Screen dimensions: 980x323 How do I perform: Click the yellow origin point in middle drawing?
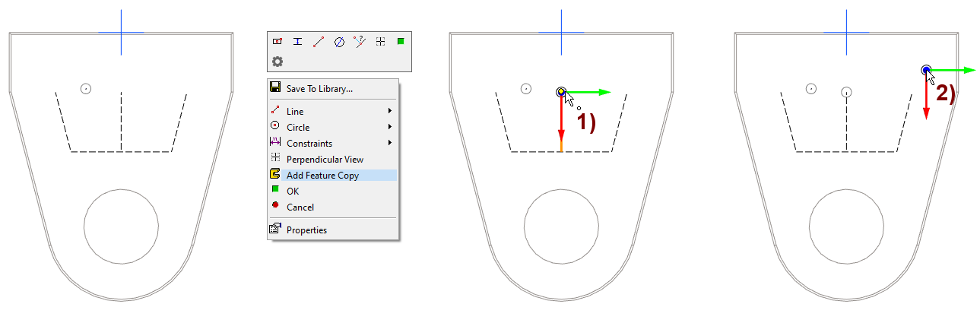561,92
